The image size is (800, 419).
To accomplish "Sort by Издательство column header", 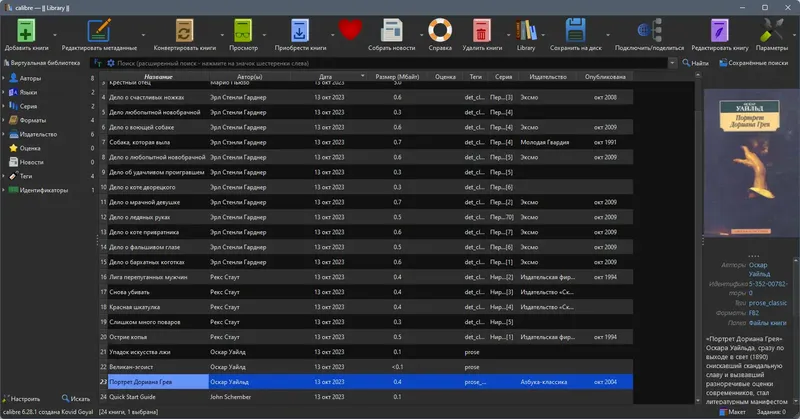I will pyautogui.click(x=548, y=77).
